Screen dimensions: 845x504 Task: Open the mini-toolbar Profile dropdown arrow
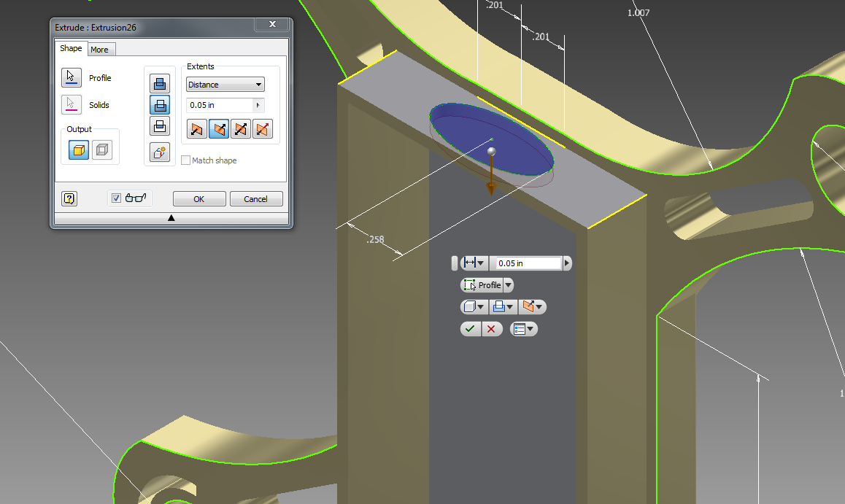click(x=508, y=285)
